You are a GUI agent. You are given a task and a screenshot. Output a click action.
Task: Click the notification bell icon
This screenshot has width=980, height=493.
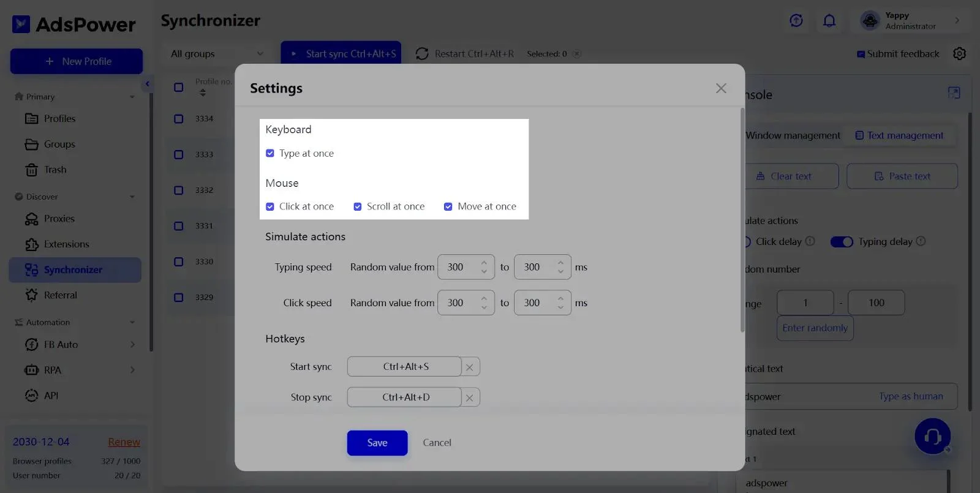(829, 21)
